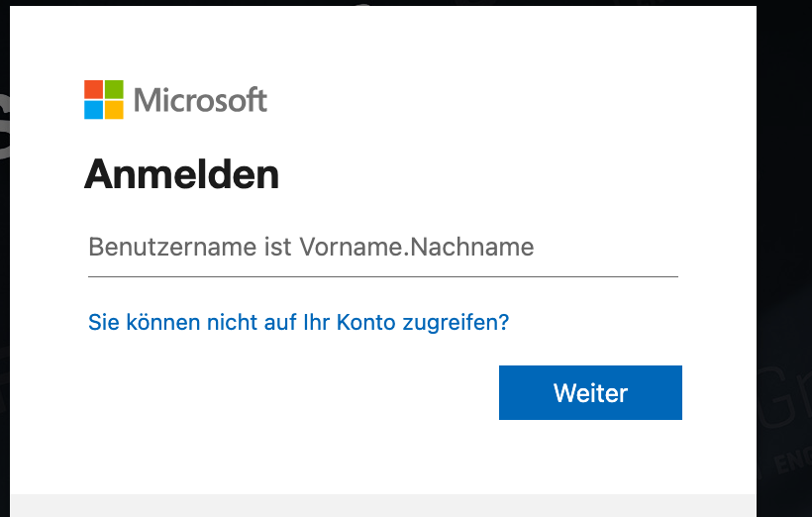Click the blue square of Microsoft logo
812x517 pixels.
tap(94, 109)
